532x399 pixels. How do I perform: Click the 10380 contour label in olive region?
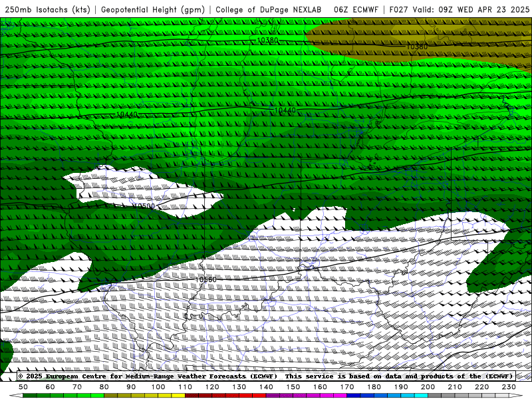click(x=417, y=47)
